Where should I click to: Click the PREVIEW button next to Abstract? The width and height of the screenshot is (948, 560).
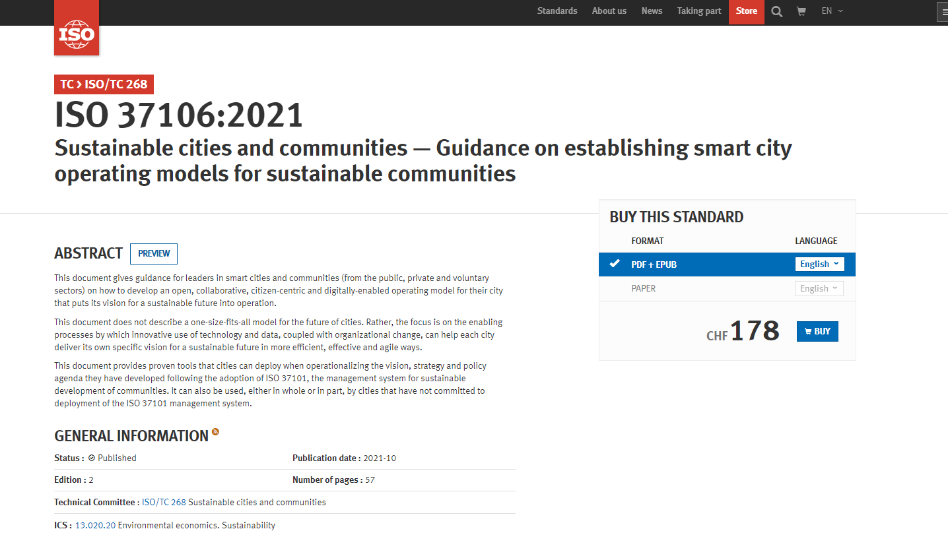[x=154, y=254]
